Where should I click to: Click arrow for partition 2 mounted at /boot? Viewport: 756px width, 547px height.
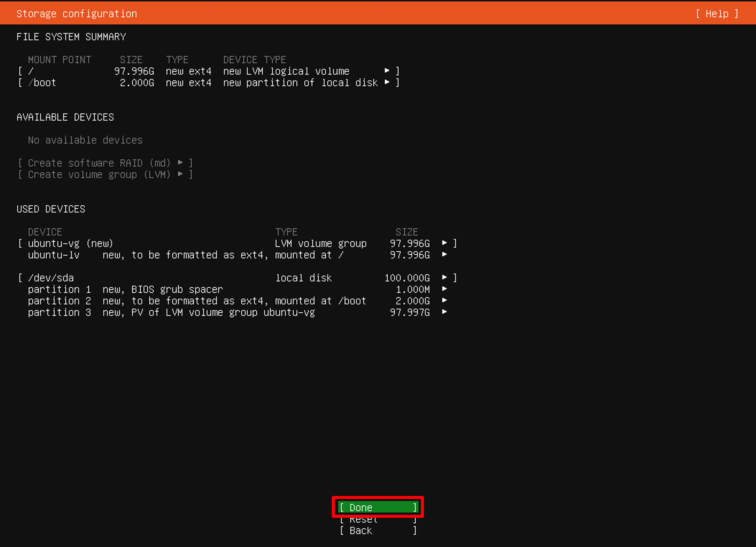[444, 301]
